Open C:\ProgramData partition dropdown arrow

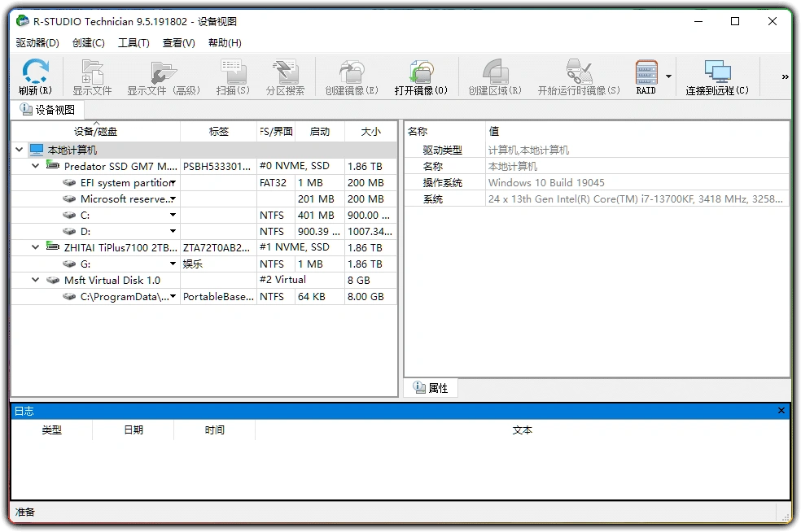click(x=173, y=296)
